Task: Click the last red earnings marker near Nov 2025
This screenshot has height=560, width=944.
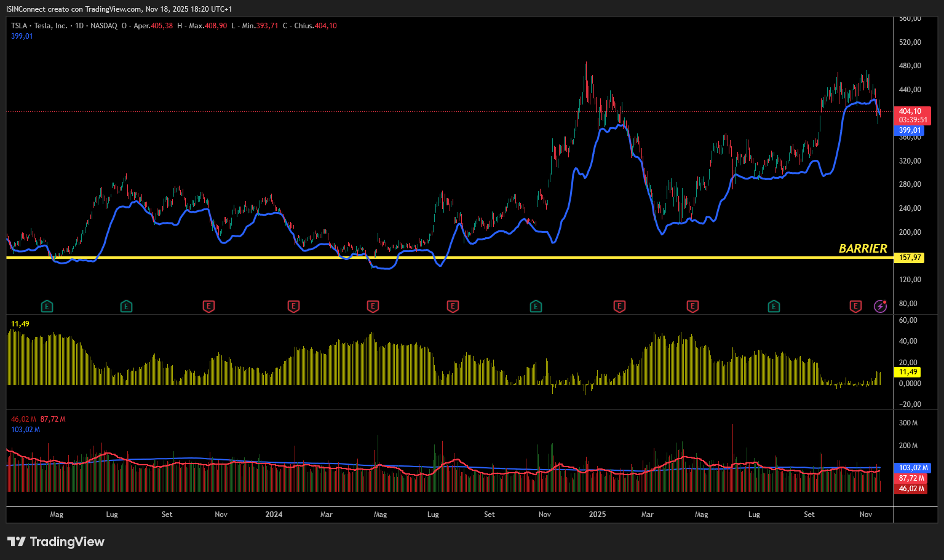Action: point(855,306)
